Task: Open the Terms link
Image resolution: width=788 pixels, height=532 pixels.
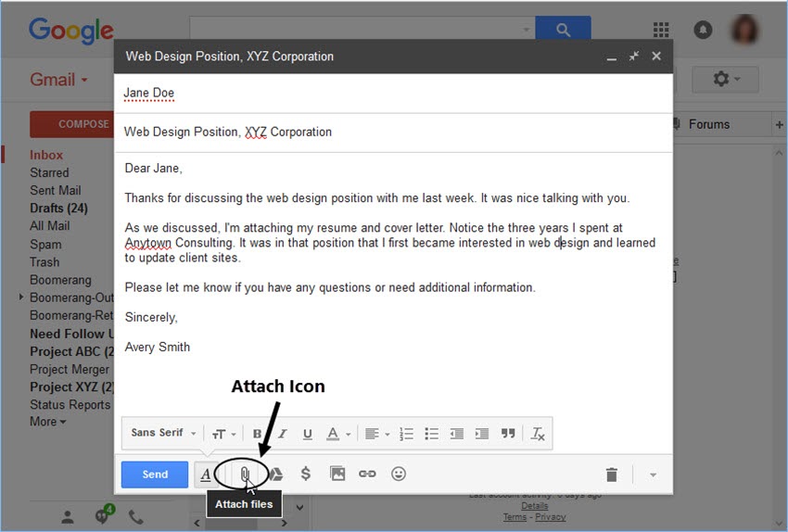Action: (515, 517)
